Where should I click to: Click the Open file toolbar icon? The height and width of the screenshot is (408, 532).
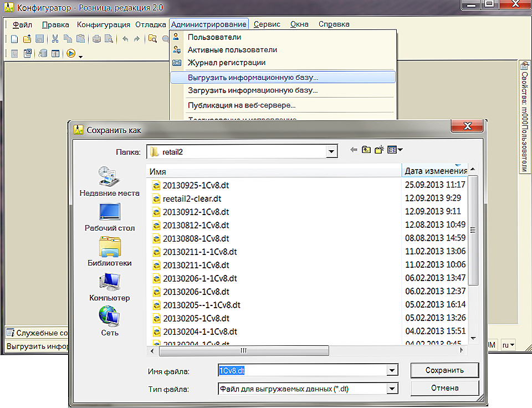click(27, 39)
